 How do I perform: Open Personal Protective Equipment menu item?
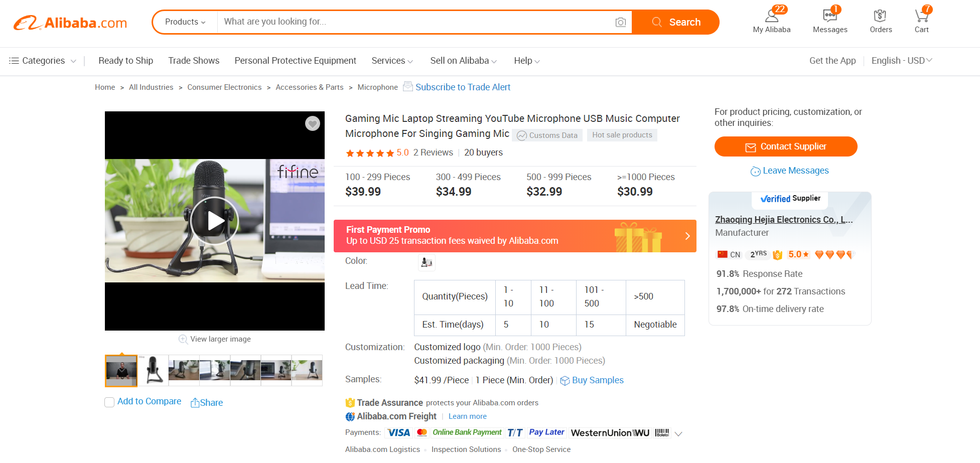pos(296,61)
